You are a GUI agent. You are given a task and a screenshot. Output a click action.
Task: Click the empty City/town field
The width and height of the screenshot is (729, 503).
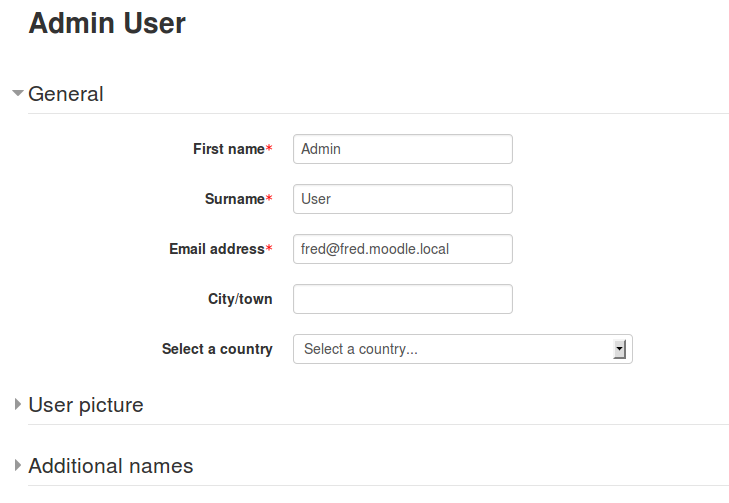click(403, 299)
